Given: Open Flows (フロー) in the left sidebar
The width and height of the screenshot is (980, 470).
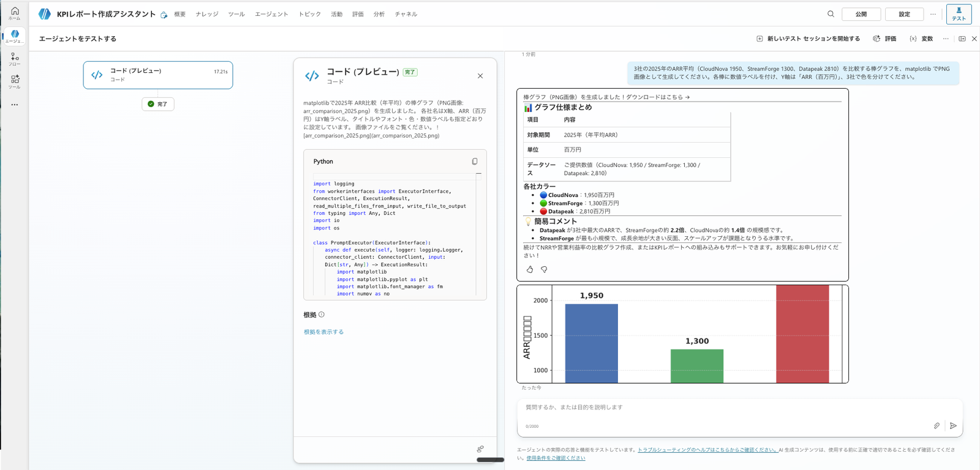Looking at the screenshot, I should click(15, 59).
